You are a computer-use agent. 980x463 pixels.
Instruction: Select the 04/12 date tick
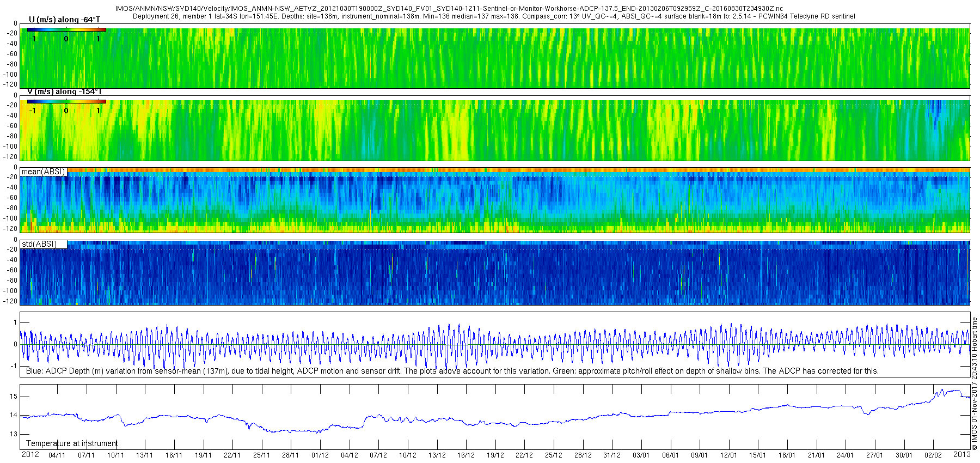(x=349, y=455)
